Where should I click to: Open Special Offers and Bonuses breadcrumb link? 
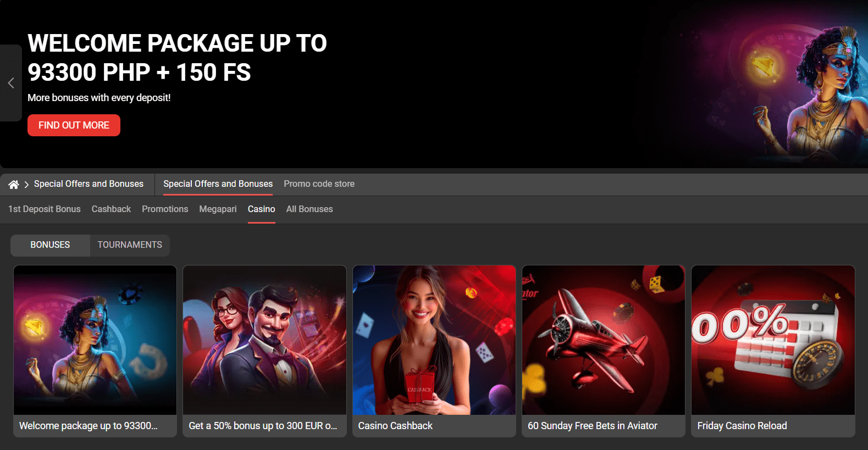[x=89, y=184]
